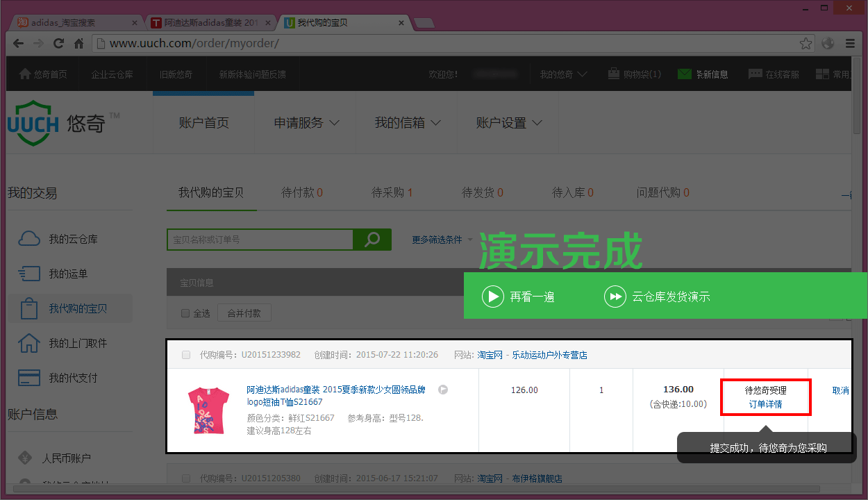
Task: Close the 我代购的宝贝 browser tab
Action: click(x=401, y=23)
